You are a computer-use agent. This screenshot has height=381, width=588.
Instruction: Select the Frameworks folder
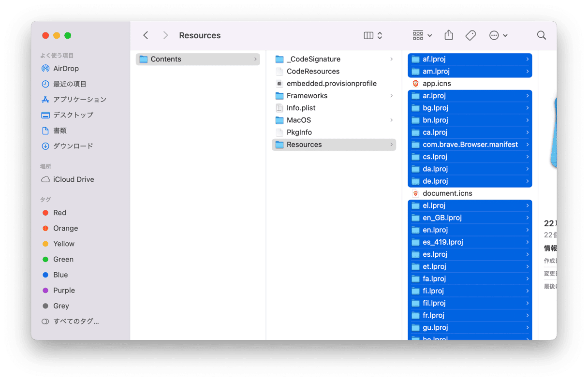[334, 96]
